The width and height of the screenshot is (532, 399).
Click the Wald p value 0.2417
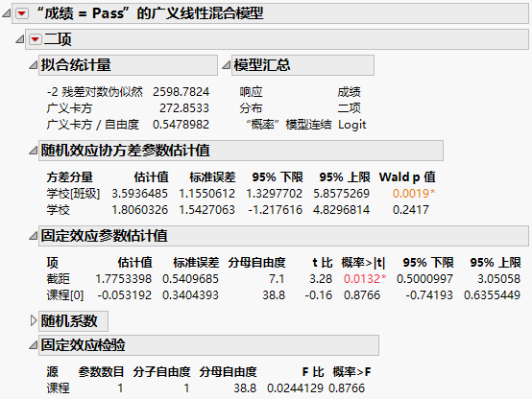pos(411,210)
